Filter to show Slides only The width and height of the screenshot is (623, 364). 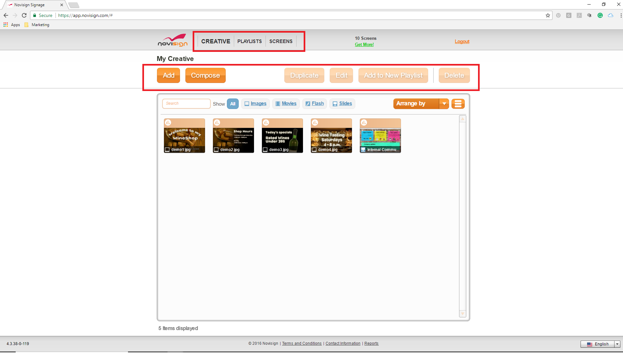[x=342, y=104]
